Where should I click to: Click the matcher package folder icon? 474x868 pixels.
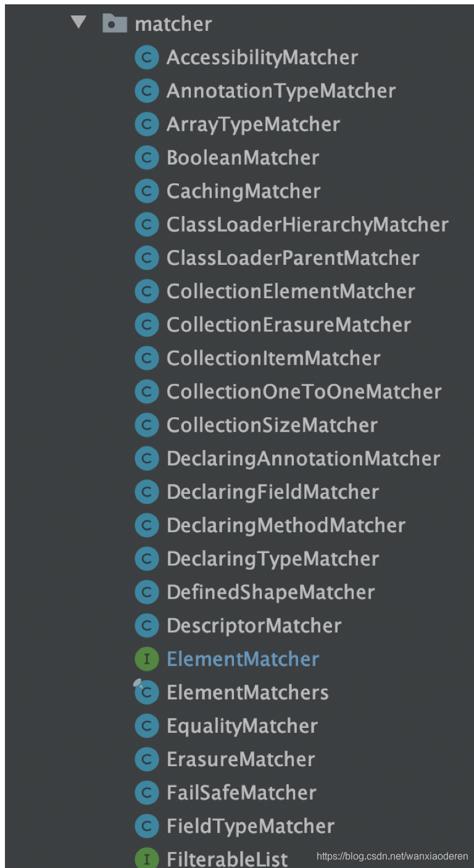(x=114, y=24)
